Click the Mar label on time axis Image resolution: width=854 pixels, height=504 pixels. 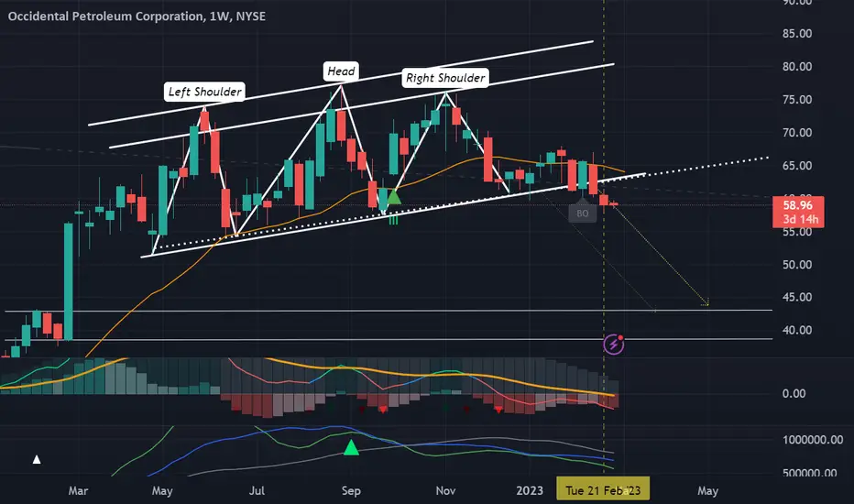78,490
